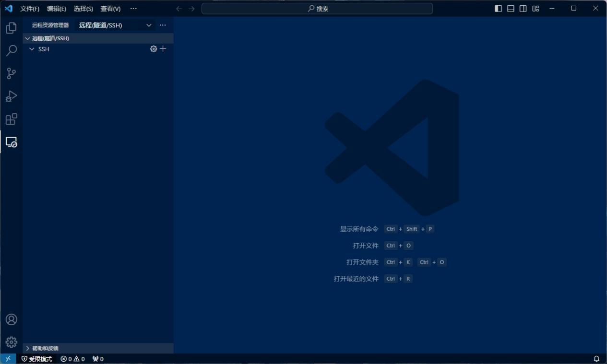Toggle the primary side bar
Screen dimensions: 607x364
pos(498,9)
